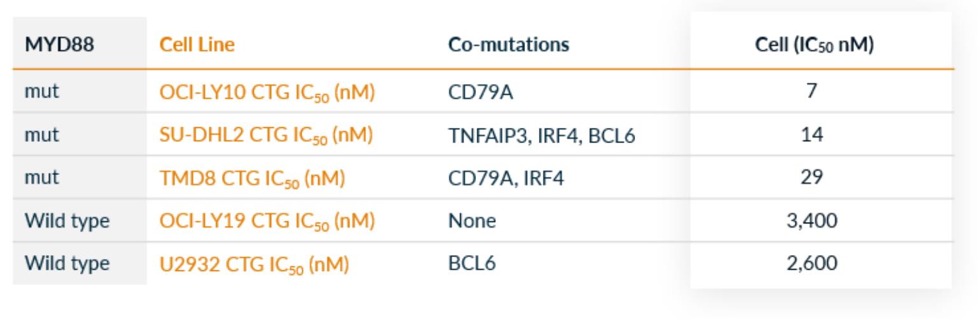Select the IC50 value 14
Viewport: 980px width, 320px height.
(x=820, y=134)
